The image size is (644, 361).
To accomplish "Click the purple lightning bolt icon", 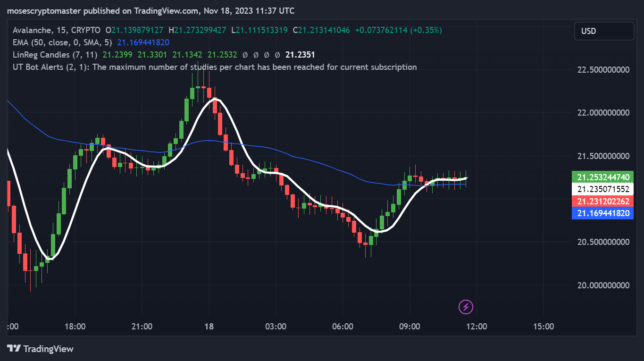I will point(466,307).
